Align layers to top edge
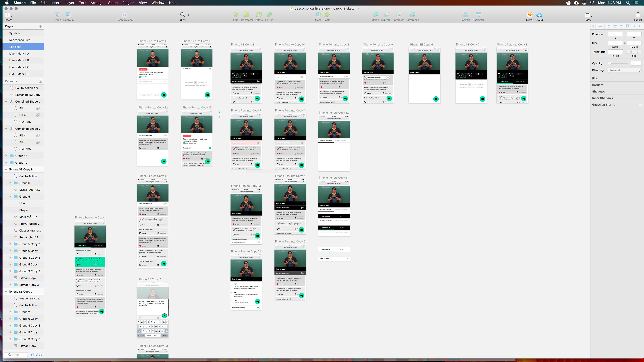This screenshot has height=362, width=644. [628, 26]
